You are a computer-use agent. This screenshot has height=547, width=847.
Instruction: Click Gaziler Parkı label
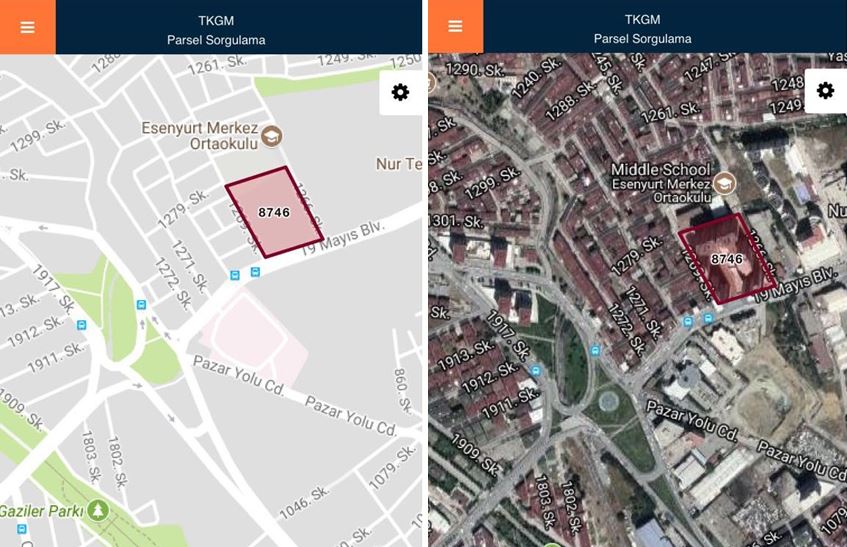pyautogui.click(x=42, y=511)
